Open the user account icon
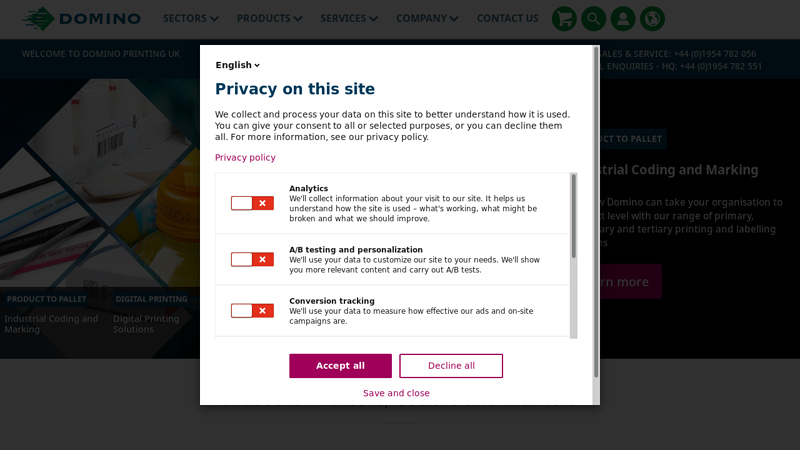Screen dimensions: 800x450 [623, 19]
